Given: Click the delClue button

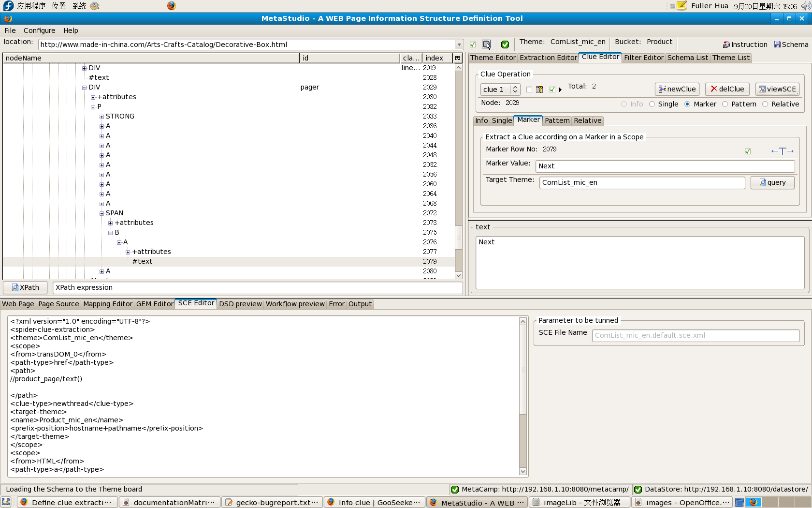Looking at the screenshot, I should [727, 89].
